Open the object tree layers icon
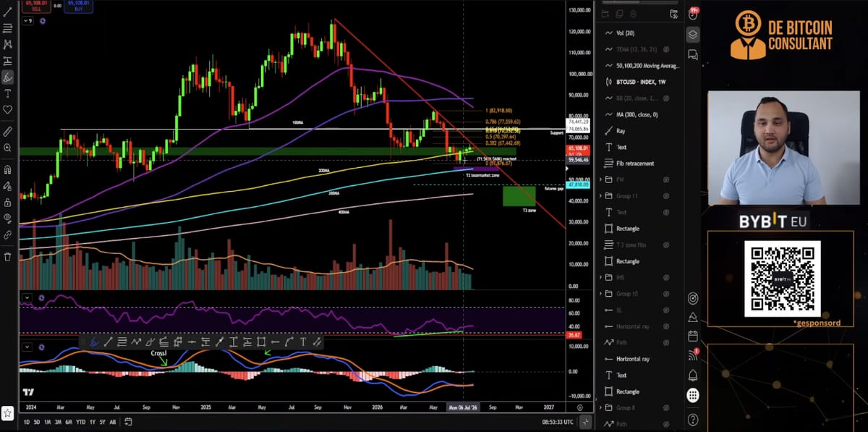Viewport: 868px width, 432px height. pyautogui.click(x=693, y=34)
